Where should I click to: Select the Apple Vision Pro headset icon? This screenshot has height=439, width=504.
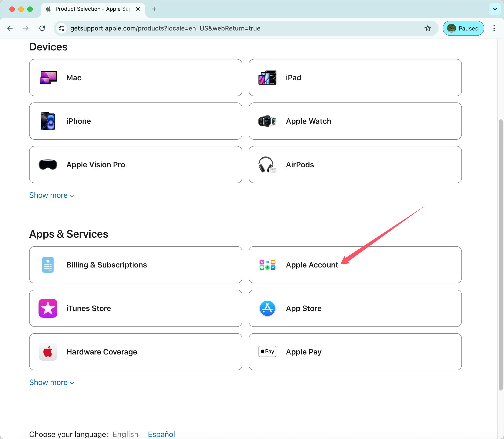[48, 165]
